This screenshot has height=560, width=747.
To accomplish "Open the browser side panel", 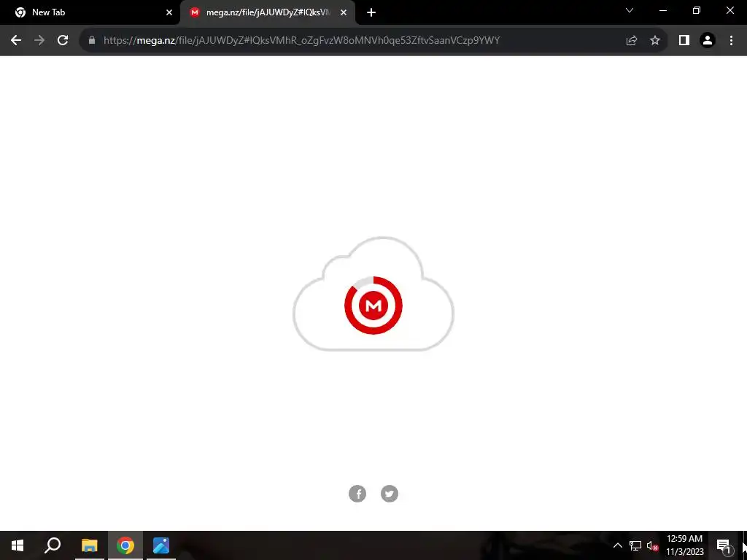I will pyautogui.click(x=684, y=41).
